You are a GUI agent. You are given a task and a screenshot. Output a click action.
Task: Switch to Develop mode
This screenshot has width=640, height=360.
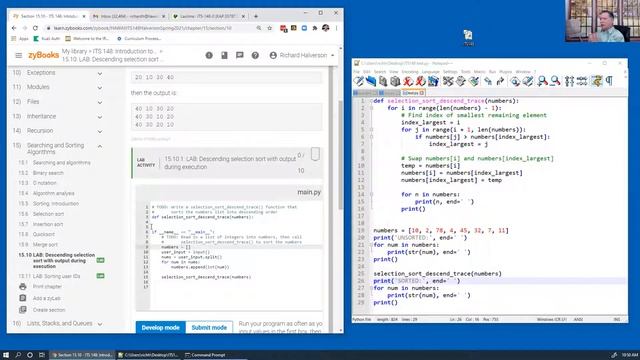click(160, 327)
